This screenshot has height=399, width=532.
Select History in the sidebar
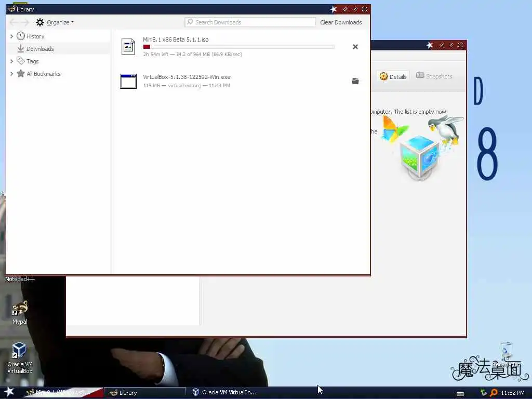pos(35,36)
